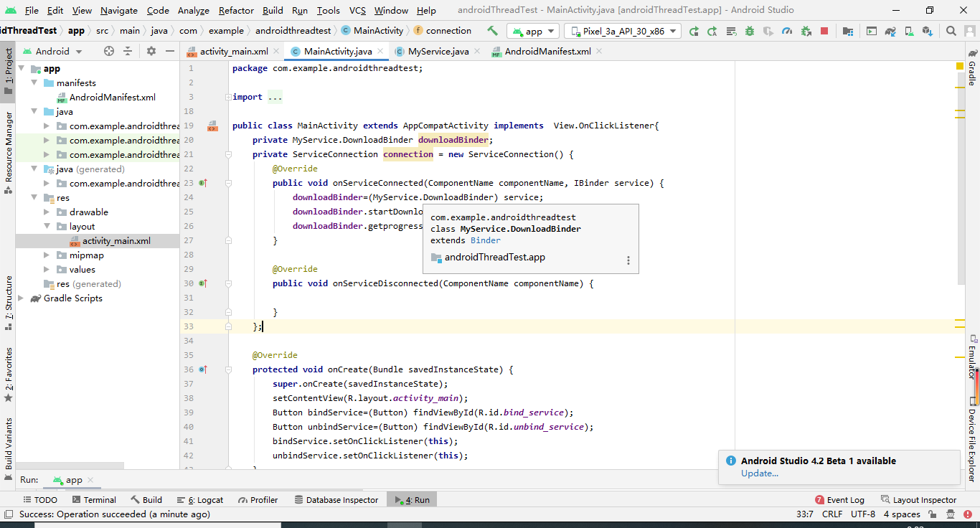Viewport: 980px width, 528px height.
Task: Click the yellow inspection indicator above the scrollbar
Action: point(960,66)
